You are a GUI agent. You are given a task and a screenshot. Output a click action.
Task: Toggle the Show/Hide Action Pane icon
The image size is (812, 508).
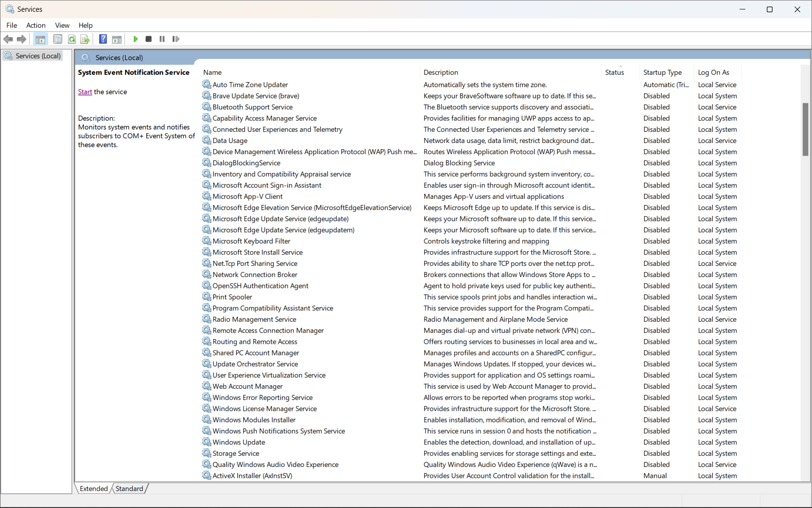pyautogui.click(x=117, y=39)
